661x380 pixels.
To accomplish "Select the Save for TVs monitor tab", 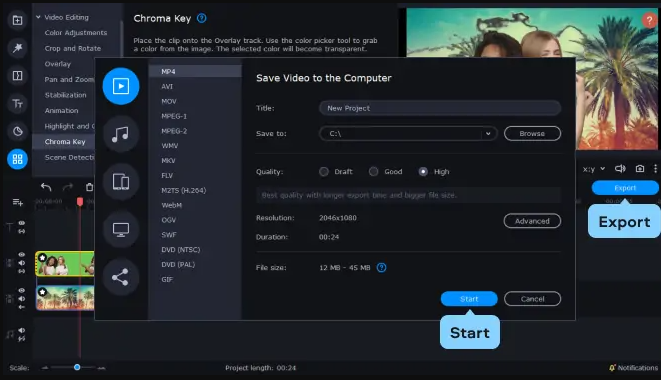I will click(121, 229).
